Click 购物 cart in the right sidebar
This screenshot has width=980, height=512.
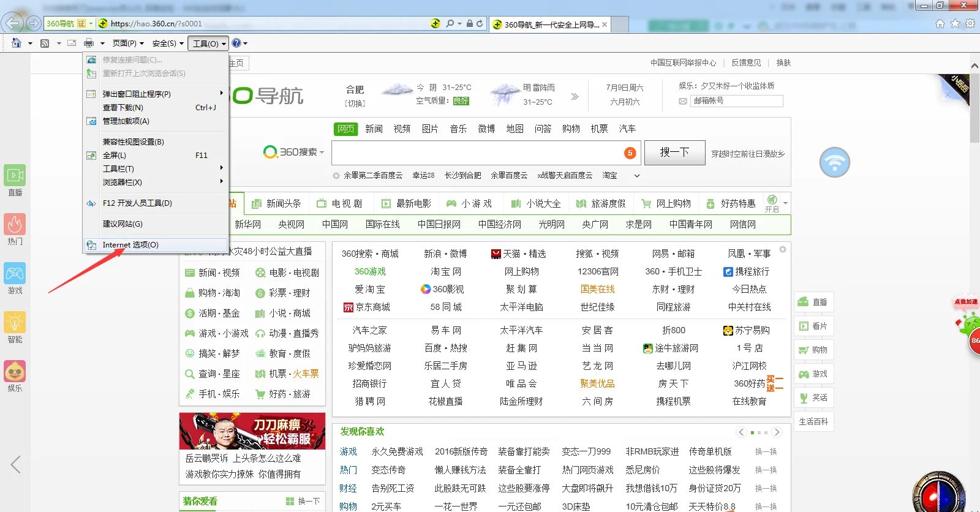click(813, 350)
